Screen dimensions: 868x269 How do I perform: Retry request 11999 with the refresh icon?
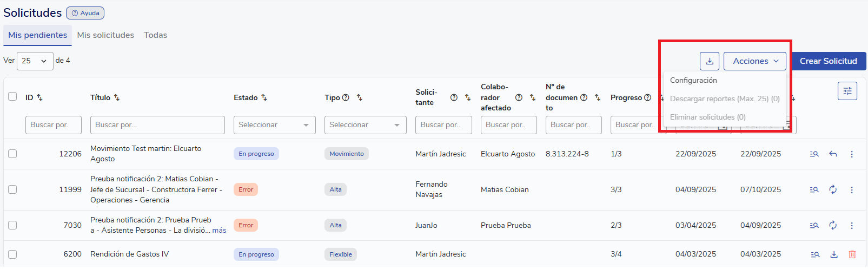(x=833, y=189)
